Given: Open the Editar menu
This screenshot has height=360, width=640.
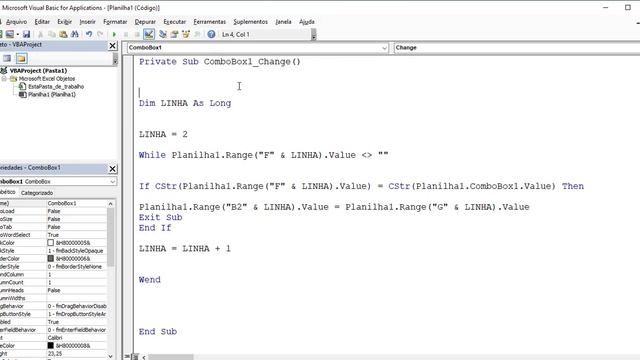Looking at the screenshot, I should click(42, 22).
